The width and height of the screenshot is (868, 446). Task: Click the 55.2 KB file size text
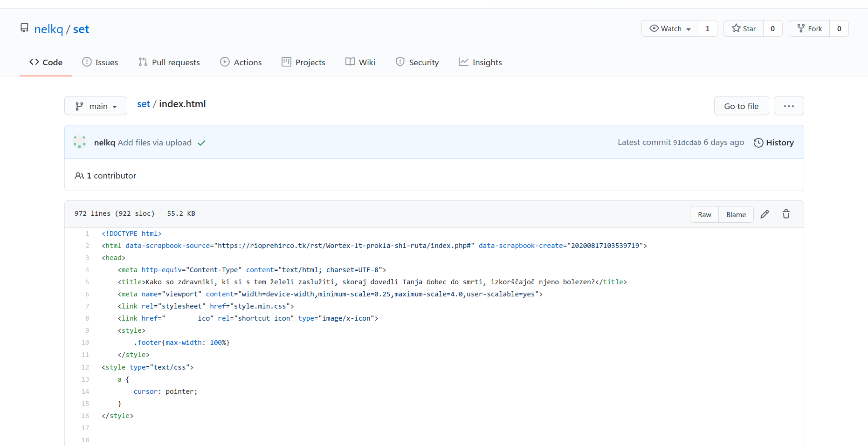point(181,213)
